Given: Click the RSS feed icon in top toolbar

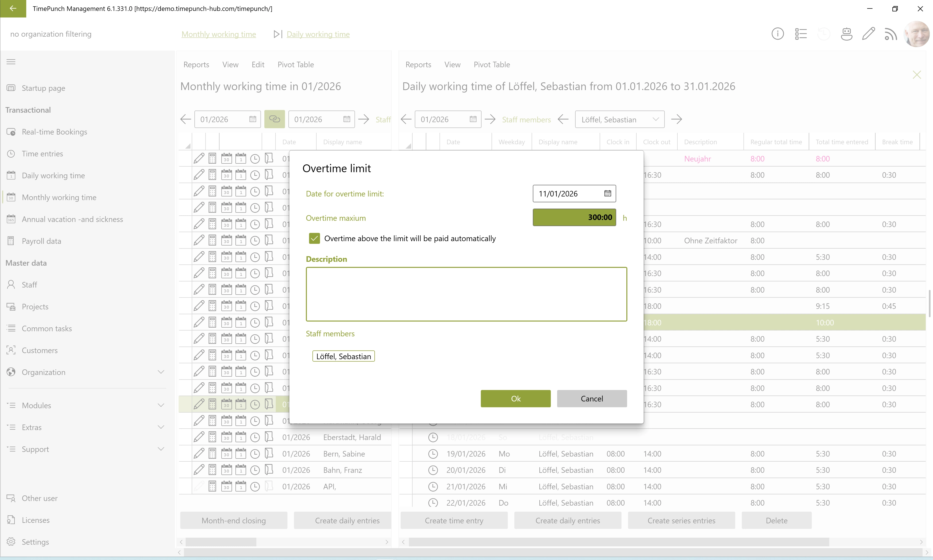Looking at the screenshot, I should (891, 34).
